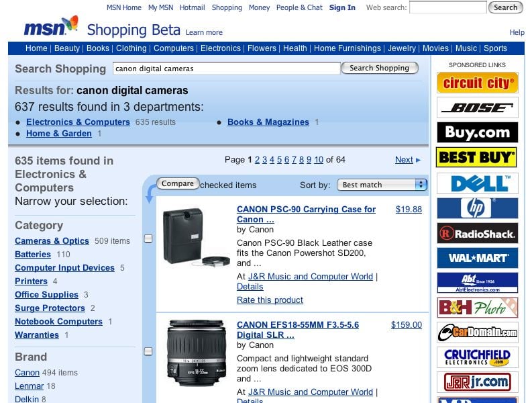
Task: Narrow by Computer Input Devices category
Action: click(x=65, y=268)
